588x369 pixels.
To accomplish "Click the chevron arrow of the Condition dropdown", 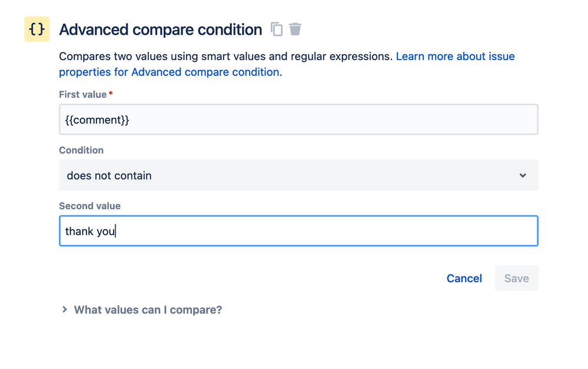I will (523, 175).
